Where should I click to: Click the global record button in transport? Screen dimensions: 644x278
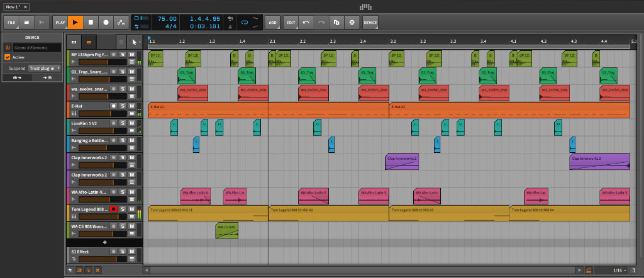pyautogui.click(x=106, y=23)
